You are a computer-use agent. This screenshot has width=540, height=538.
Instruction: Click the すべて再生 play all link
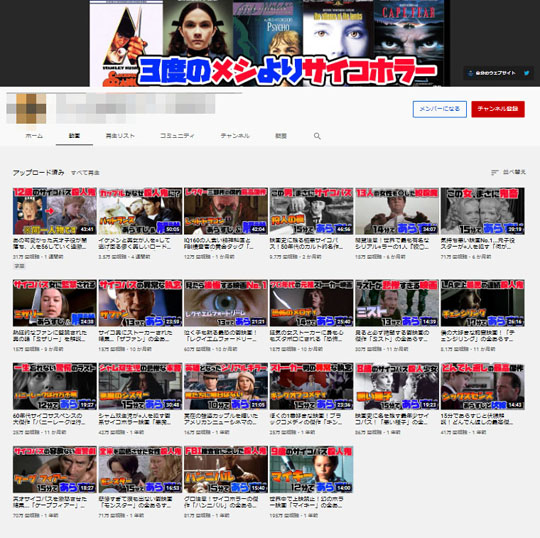pos(85,173)
